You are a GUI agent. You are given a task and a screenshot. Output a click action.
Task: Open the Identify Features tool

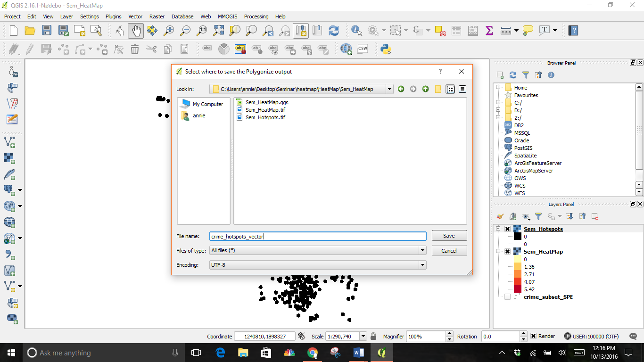(356, 31)
